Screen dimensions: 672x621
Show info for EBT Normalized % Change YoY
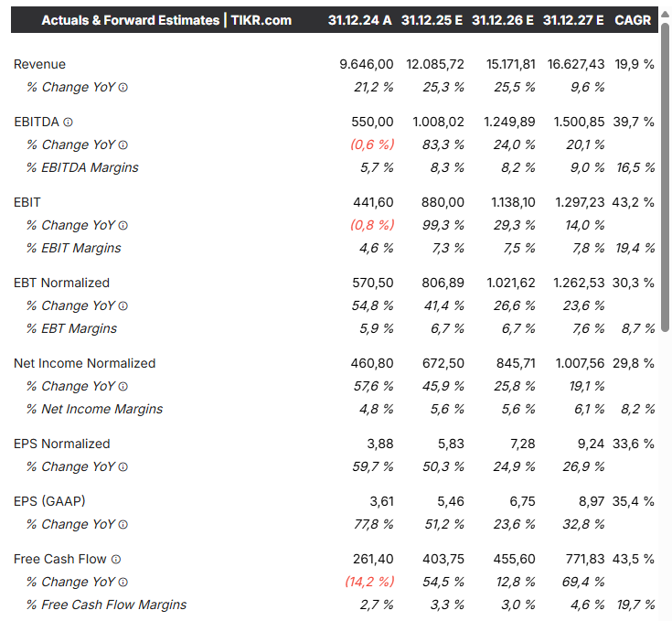[x=123, y=305]
